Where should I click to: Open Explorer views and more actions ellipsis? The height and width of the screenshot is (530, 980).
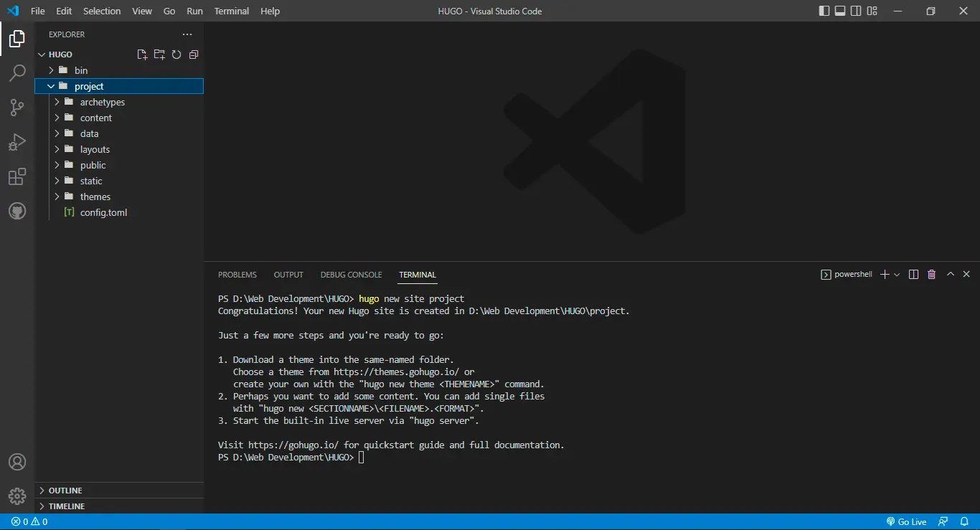click(x=187, y=34)
